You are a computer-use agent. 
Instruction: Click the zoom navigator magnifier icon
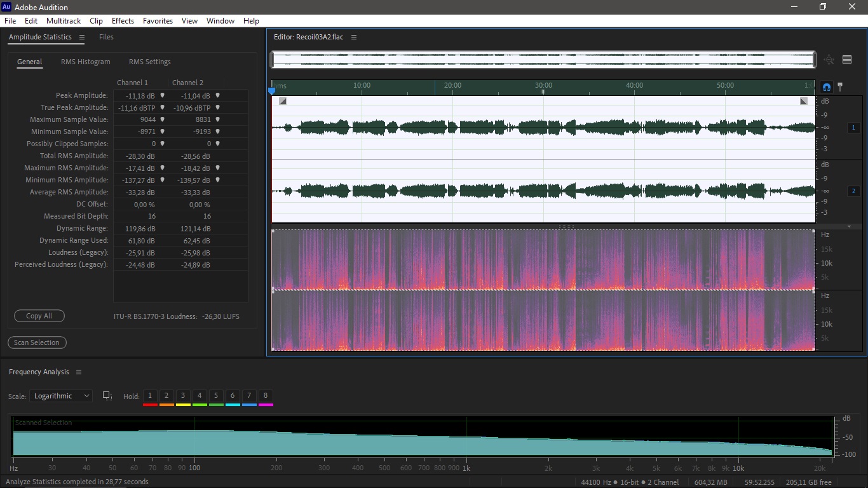(829, 60)
